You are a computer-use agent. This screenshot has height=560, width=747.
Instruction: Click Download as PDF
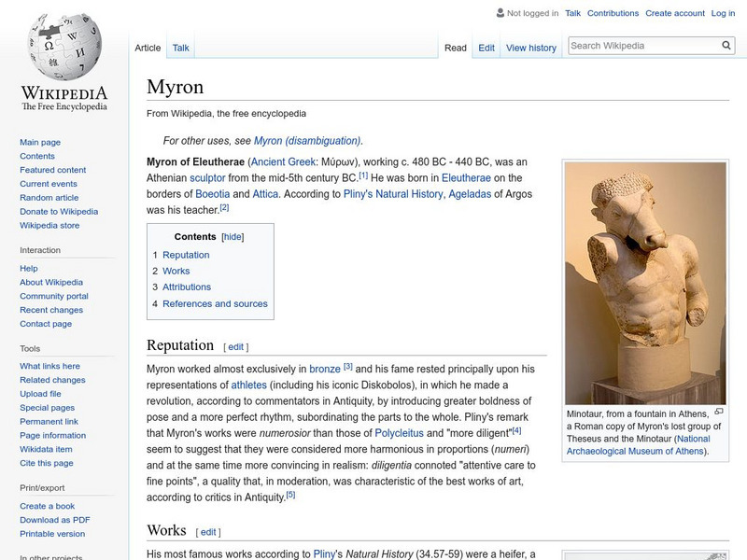55,520
